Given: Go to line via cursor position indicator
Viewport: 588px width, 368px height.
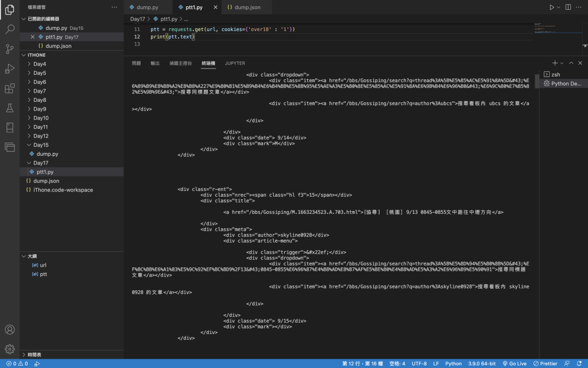Looking at the screenshot, I should [x=362, y=363].
